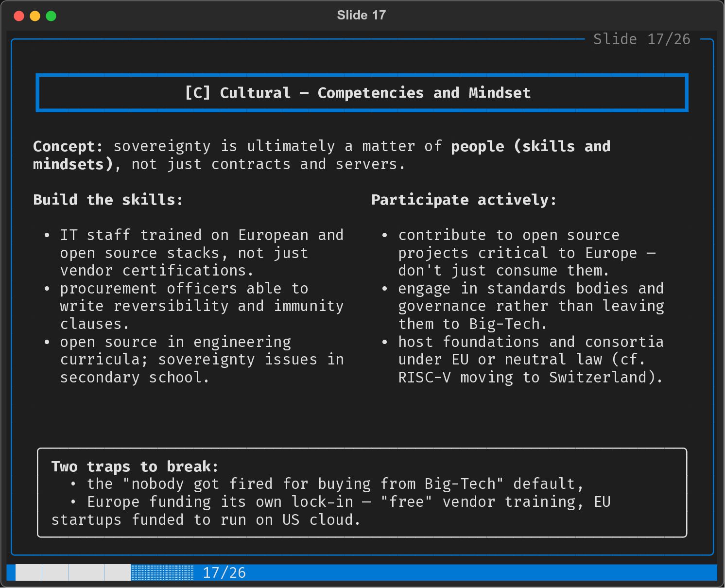Click the filled portion of the progress bar
Screen dimensions: 725x588
click(x=73, y=572)
